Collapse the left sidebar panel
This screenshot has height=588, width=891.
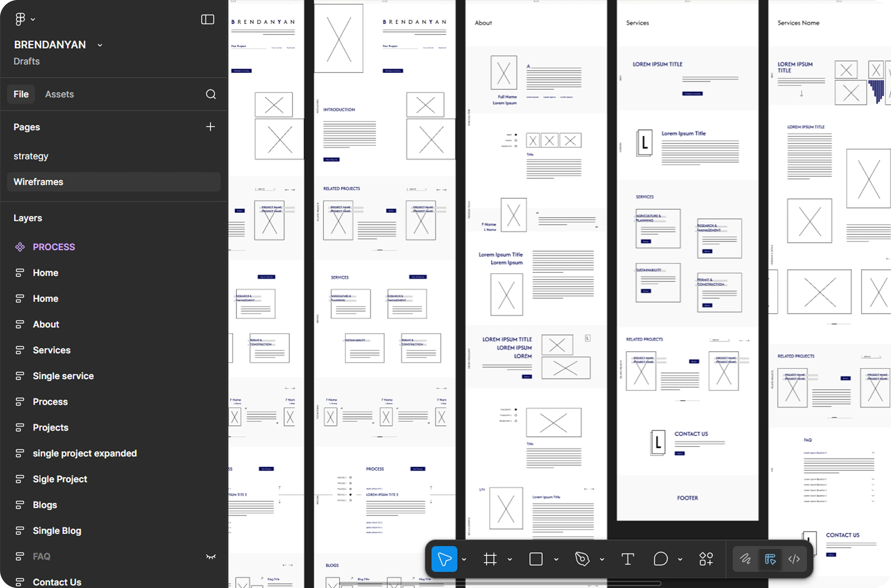pyautogui.click(x=208, y=19)
